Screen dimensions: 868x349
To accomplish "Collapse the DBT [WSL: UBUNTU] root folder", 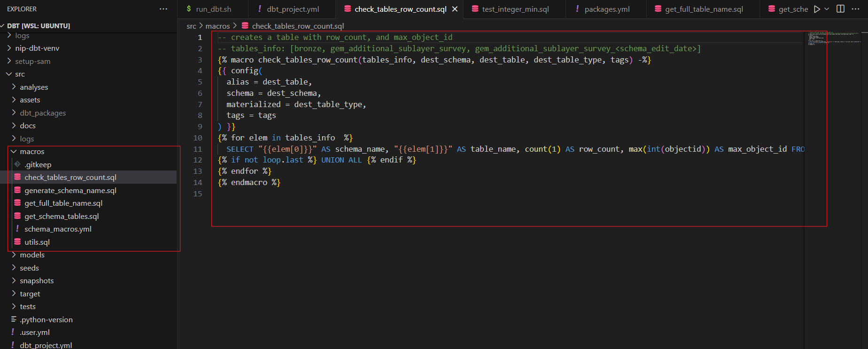I will pyautogui.click(x=38, y=26).
